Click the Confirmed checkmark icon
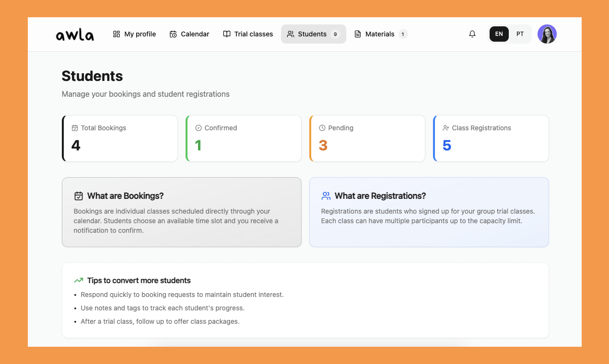Image resolution: width=609 pixels, height=364 pixels. 198,127
